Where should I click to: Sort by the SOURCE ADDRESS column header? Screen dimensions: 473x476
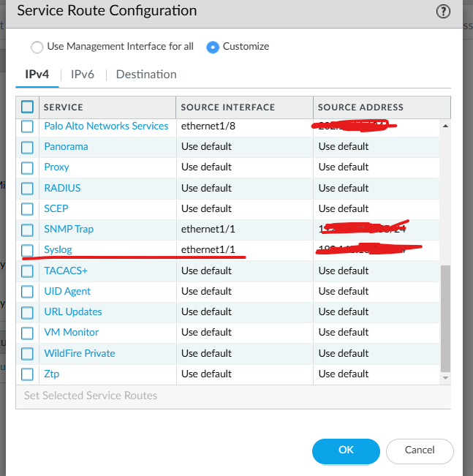tap(382, 107)
